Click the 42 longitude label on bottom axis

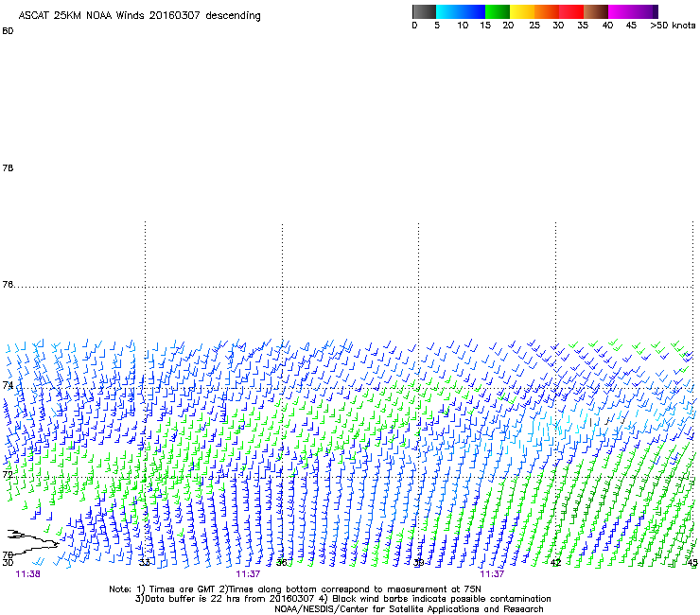click(555, 563)
